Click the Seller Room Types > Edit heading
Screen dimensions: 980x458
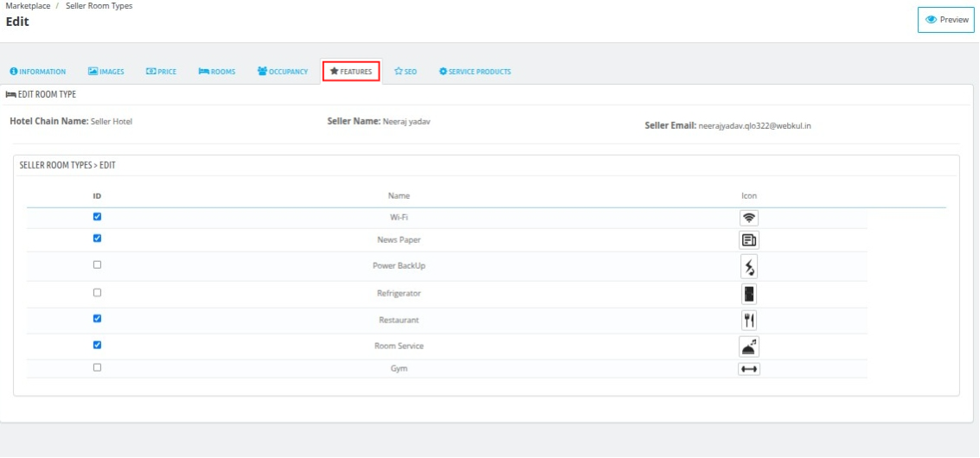(x=67, y=166)
